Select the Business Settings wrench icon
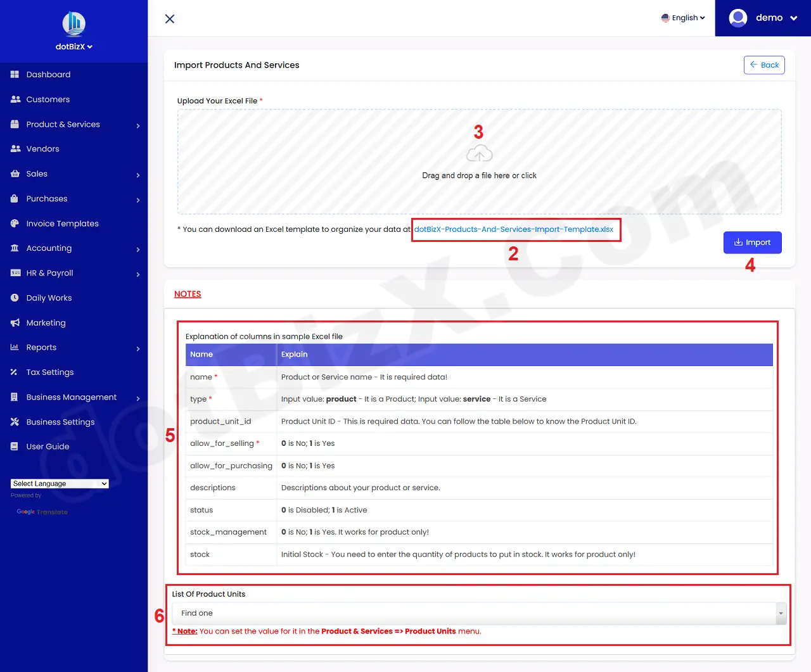Image resolution: width=811 pixels, height=672 pixels. (14, 422)
